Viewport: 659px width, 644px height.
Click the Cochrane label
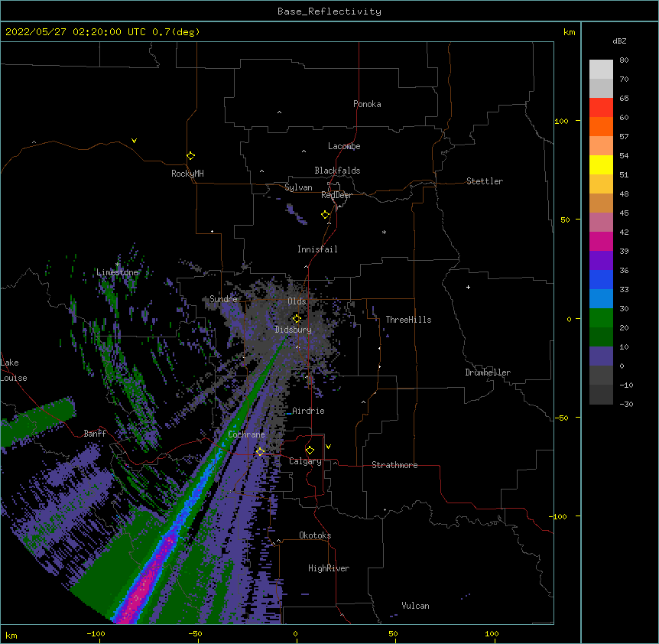(246, 434)
